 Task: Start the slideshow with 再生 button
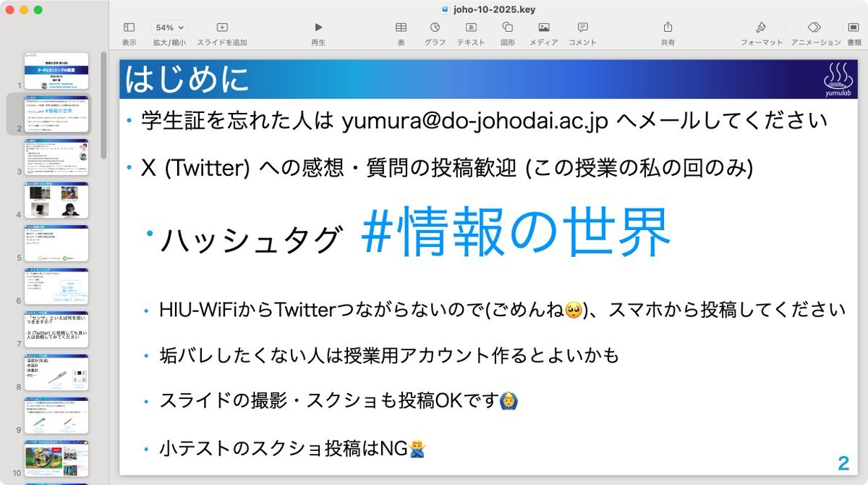[x=318, y=28]
